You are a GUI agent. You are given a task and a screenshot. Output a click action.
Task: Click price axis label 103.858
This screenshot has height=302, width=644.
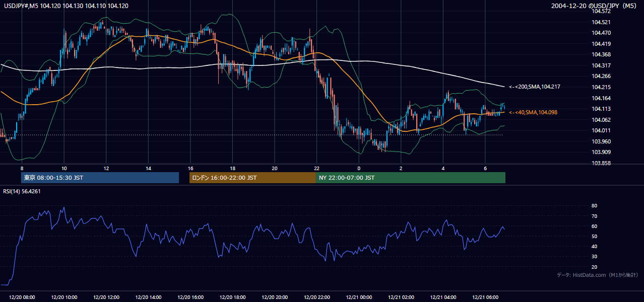click(602, 163)
